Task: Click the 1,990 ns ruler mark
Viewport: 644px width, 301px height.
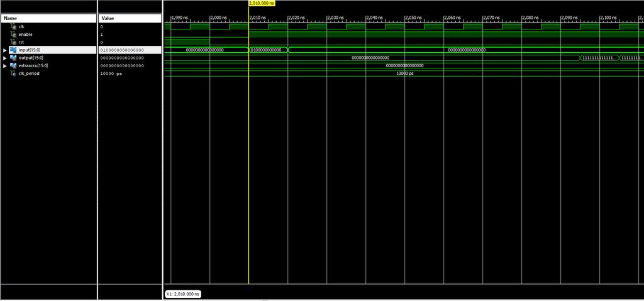Action: point(179,18)
